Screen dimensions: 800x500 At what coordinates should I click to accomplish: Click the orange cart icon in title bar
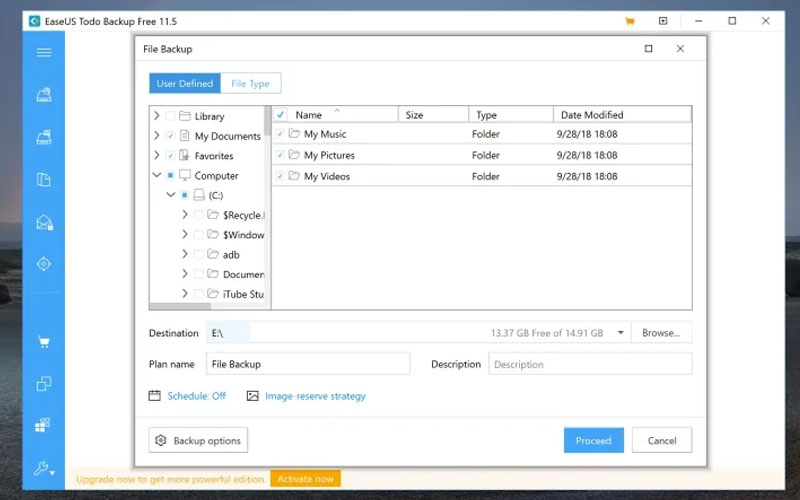coord(630,21)
